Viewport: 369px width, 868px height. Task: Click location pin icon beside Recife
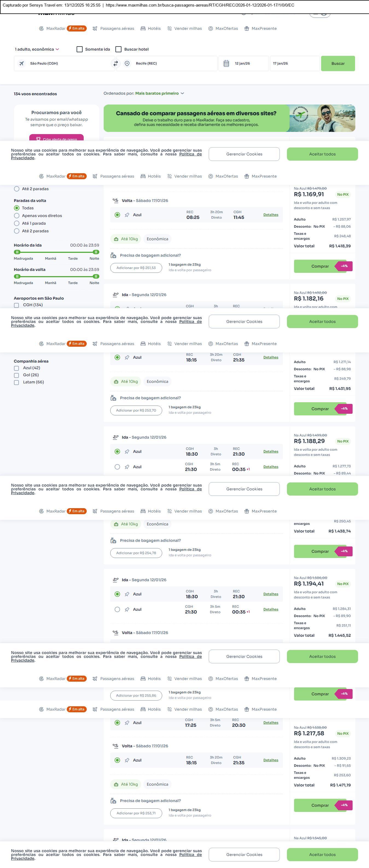tap(127, 63)
